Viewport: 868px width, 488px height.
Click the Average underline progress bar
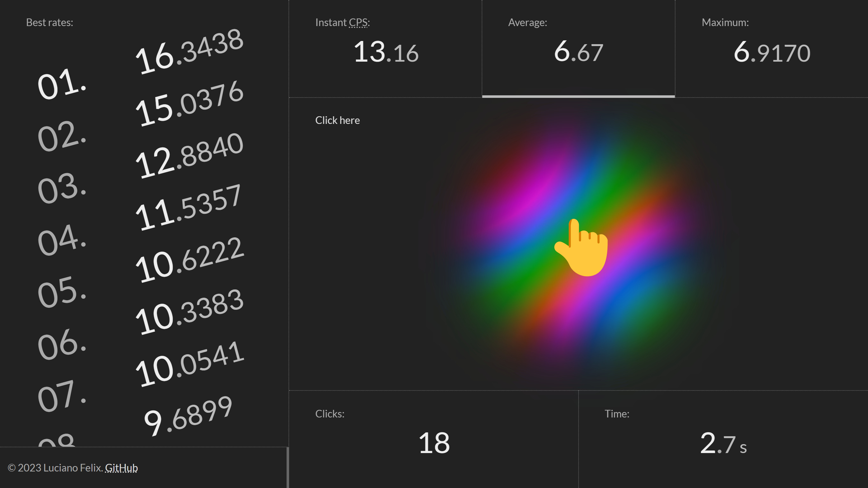[x=578, y=97]
